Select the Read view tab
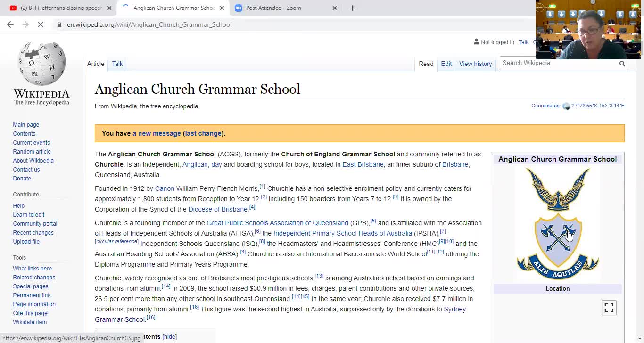Image resolution: width=644 pixels, height=343 pixels. point(426,64)
